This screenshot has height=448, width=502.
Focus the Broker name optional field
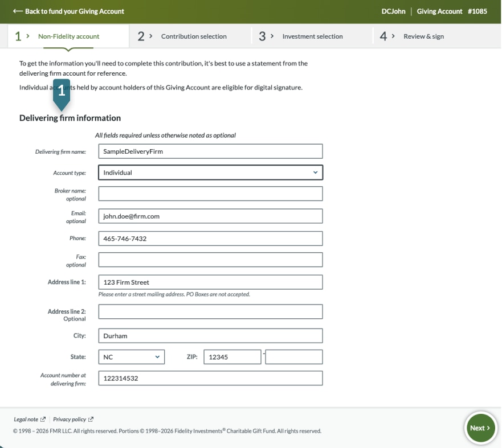210,194
